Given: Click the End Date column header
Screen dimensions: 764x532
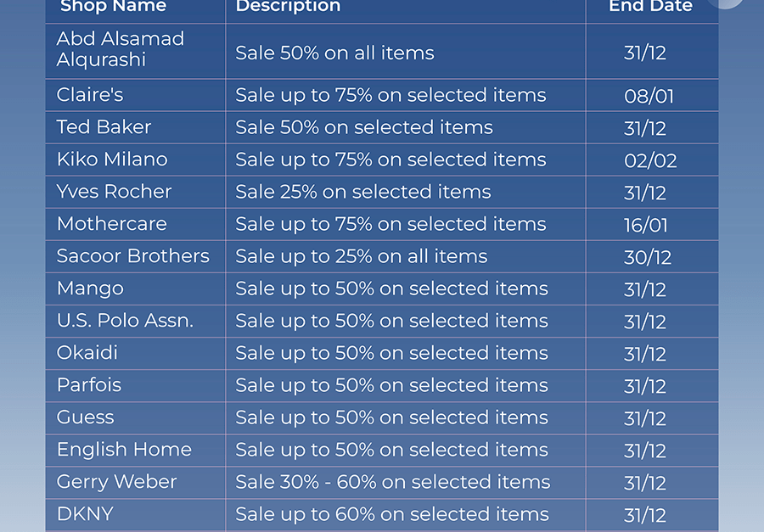Looking at the screenshot, I should click(650, 6).
